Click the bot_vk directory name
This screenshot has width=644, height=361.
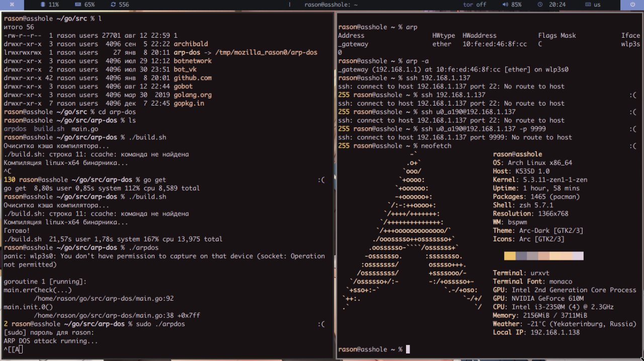coord(185,69)
